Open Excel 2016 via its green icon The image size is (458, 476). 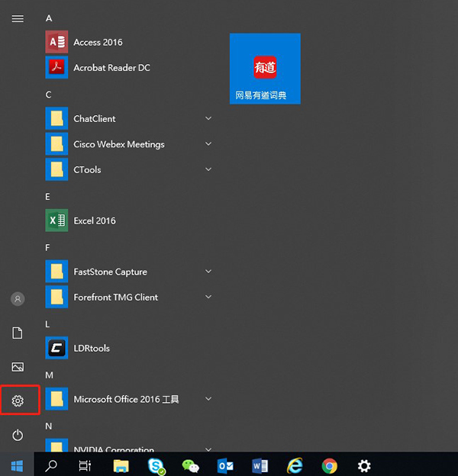click(56, 220)
